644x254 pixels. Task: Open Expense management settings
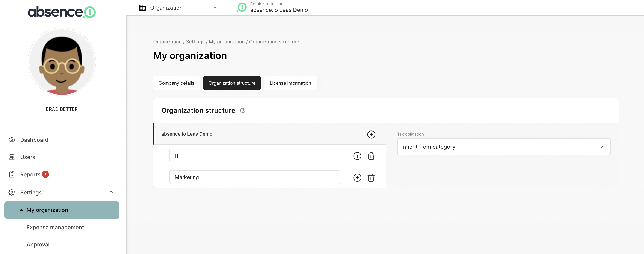tap(55, 227)
